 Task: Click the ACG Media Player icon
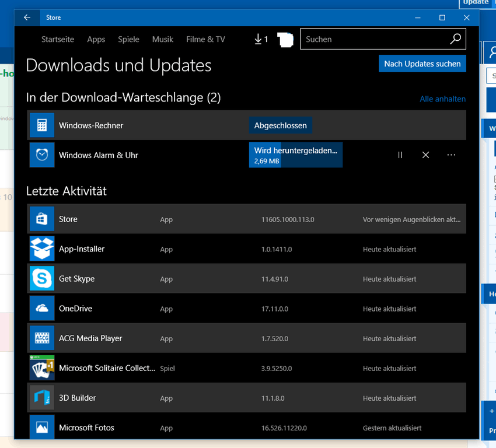click(x=42, y=338)
